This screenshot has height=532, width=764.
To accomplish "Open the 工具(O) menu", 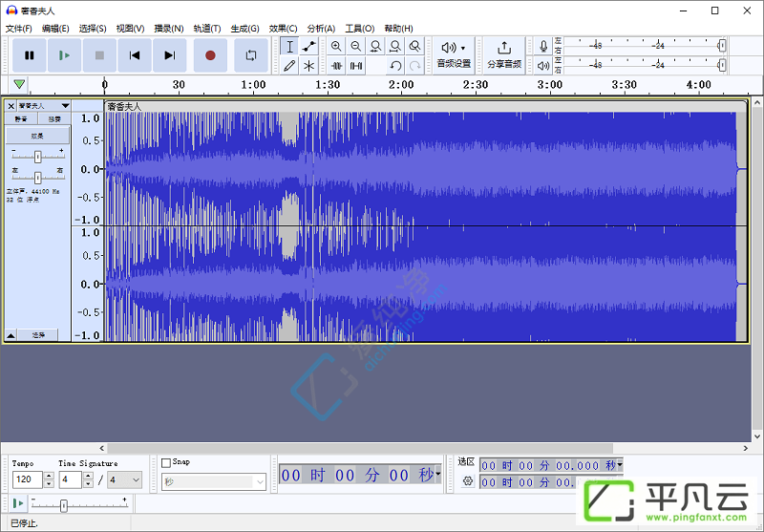I will [x=360, y=29].
